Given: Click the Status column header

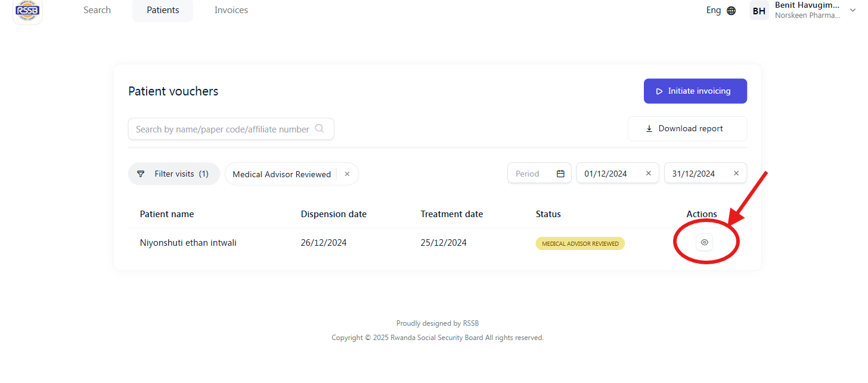Looking at the screenshot, I should coord(548,214).
